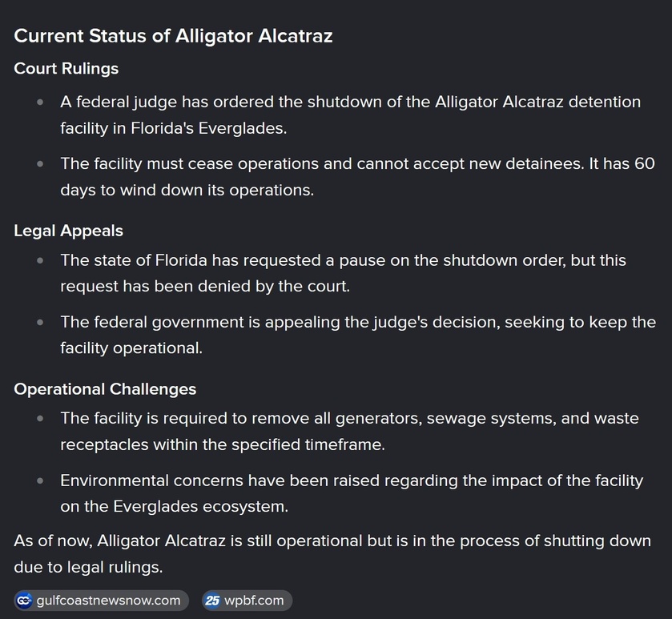672x619 pixels.
Task: Open the gulfcoastnewsnow.com source link
Action: pos(102,601)
